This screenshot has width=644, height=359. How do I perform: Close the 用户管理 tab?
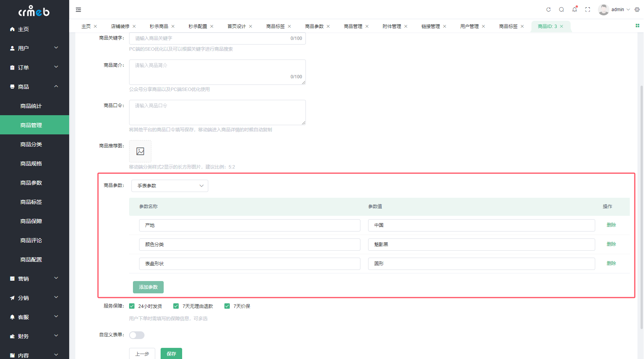[x=483, y=26]
